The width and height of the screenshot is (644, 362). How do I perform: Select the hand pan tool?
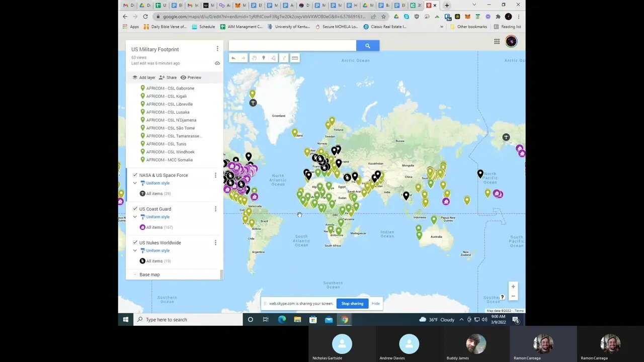255,58
